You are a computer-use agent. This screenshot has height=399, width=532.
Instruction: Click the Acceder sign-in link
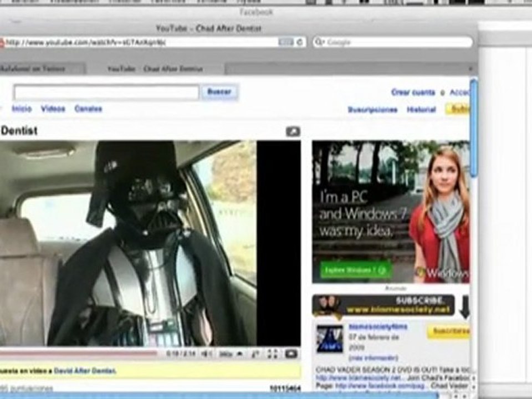coord(460,93)
